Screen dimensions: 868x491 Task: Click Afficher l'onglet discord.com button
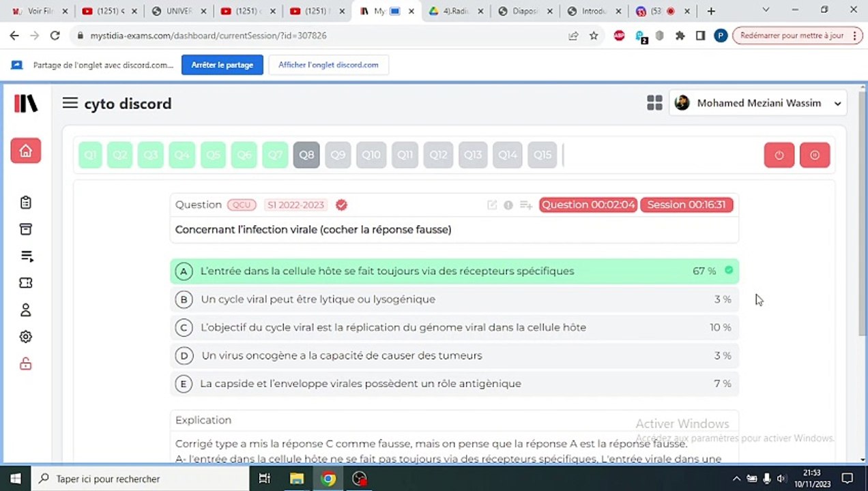pyautogui.click(x=328, y=65)
